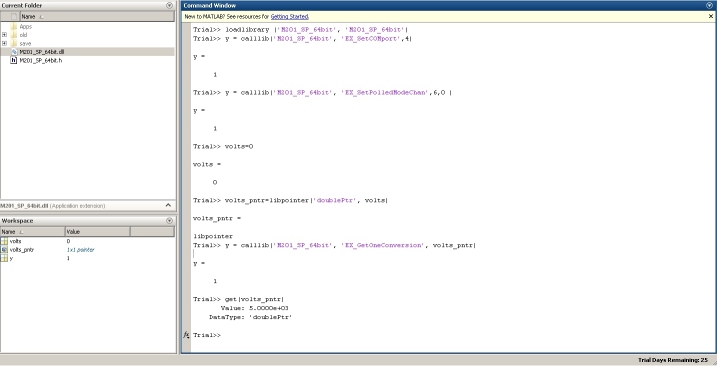The image size is (717, 366).
Task: Collapse the file details panel chevron
Action: pos(168,205)
